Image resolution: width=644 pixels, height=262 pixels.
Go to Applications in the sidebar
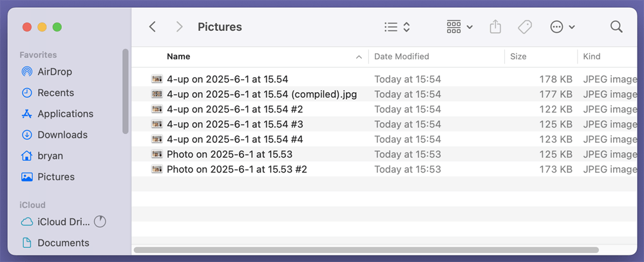coord(65,114)
